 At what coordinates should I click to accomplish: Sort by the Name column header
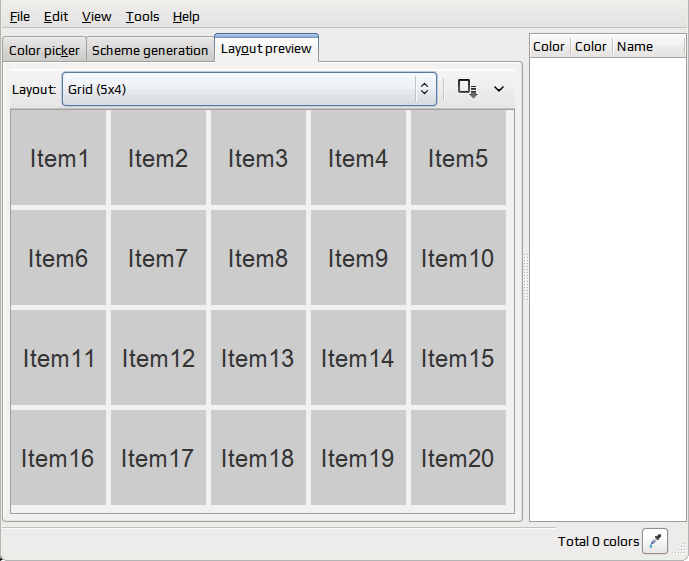point(649,46)
